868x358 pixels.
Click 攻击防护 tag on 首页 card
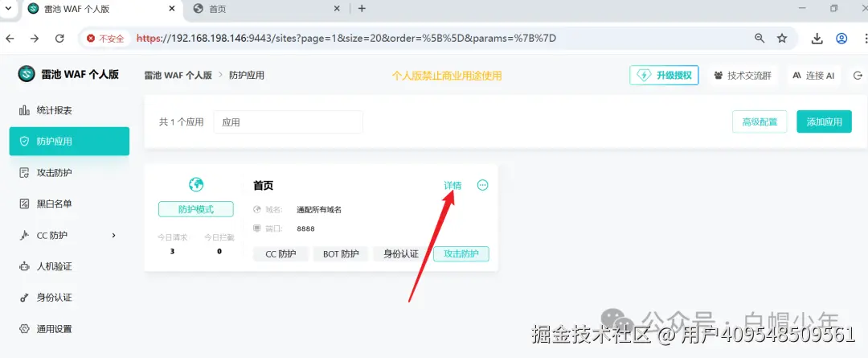click(461, 254)
